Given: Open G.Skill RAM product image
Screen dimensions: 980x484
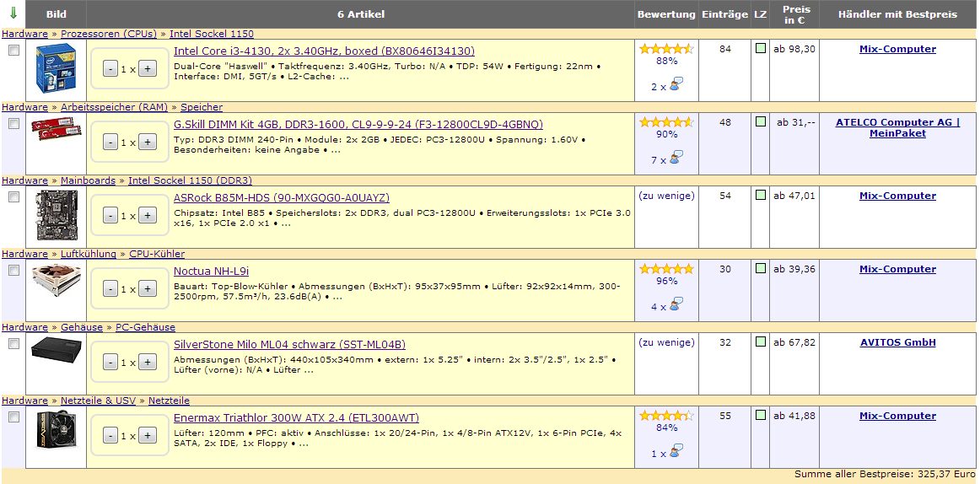Looking at the screenshot, I should [57, 129].
